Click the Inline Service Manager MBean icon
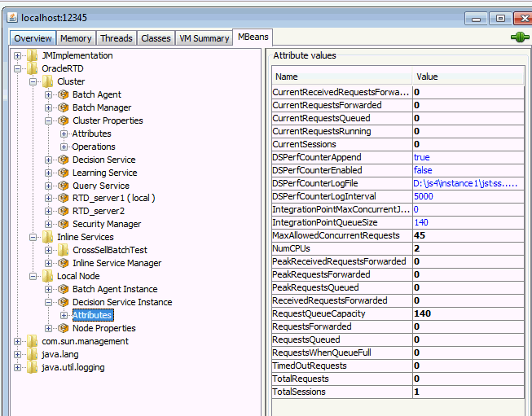 (63, 263)
